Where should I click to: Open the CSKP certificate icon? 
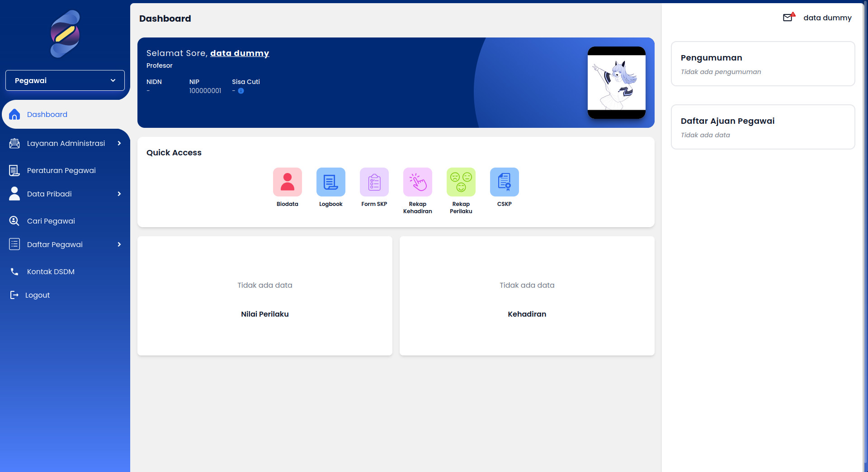click(x=505, y=182)
